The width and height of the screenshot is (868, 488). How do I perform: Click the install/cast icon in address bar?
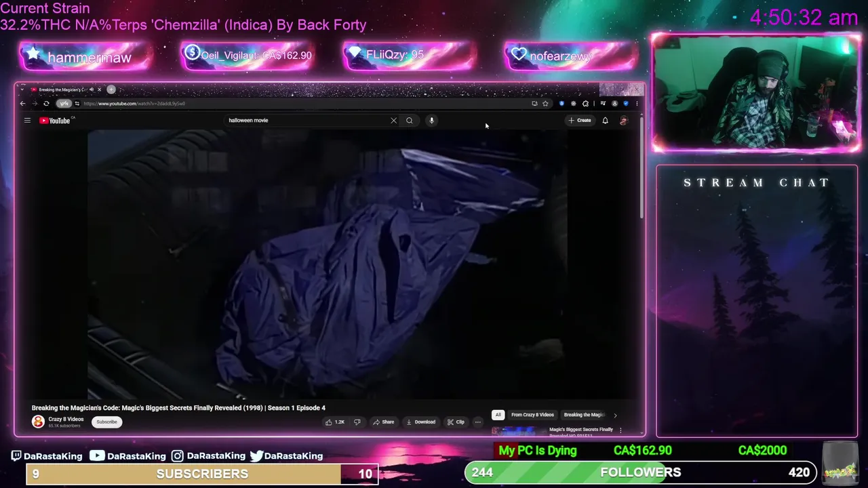[x=534, y=104]
